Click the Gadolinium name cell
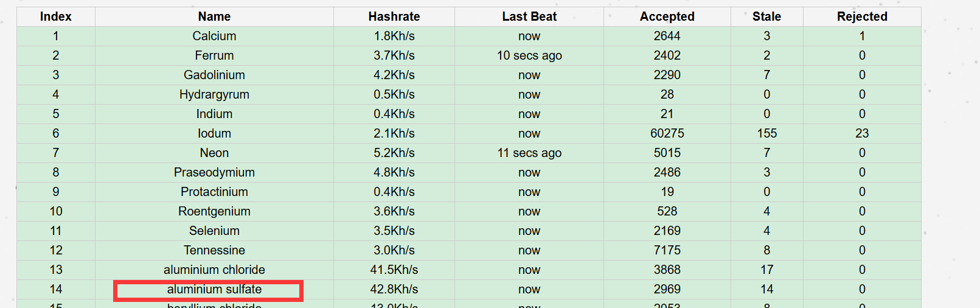The width and height of the screenshot is (980, 308). (214, 75)
